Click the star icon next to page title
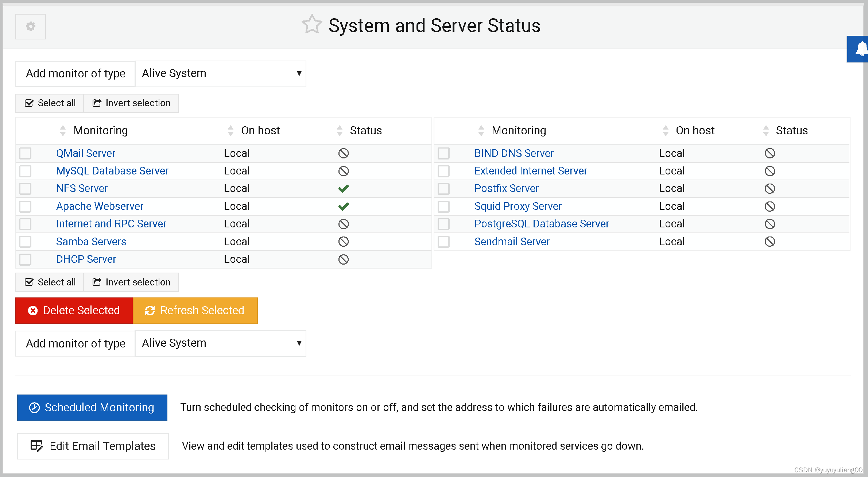The height and width of the screenshot is (477, 868). click(x=311, y=24)
